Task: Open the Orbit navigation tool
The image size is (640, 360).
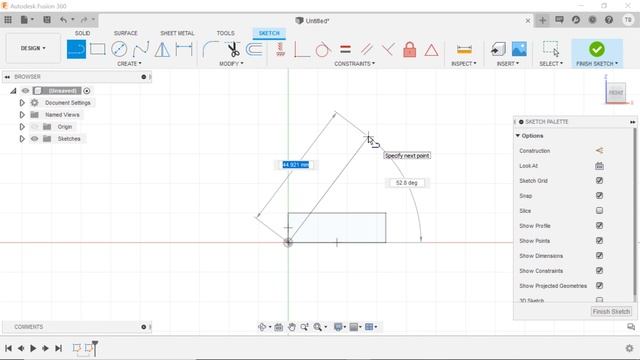Action: tap(262, 327)
